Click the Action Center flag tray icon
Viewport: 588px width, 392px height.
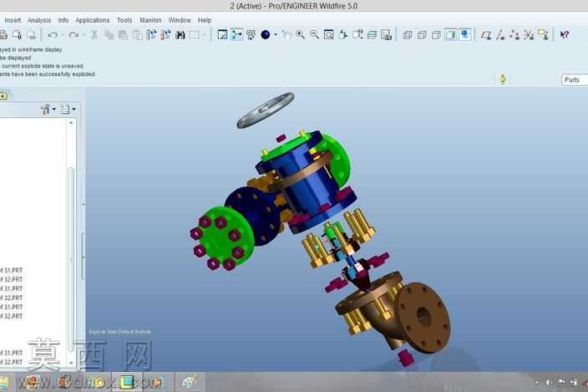click(x=561, y=382)
